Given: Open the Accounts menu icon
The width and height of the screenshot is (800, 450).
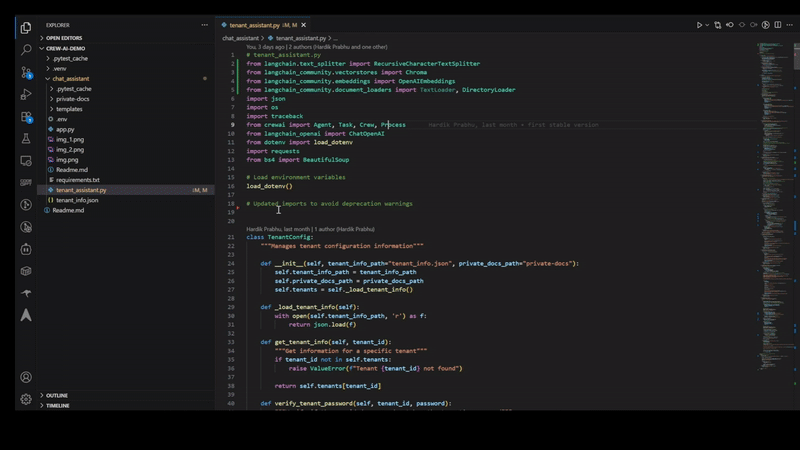Looking at the screenshot, I should (26, 377).
